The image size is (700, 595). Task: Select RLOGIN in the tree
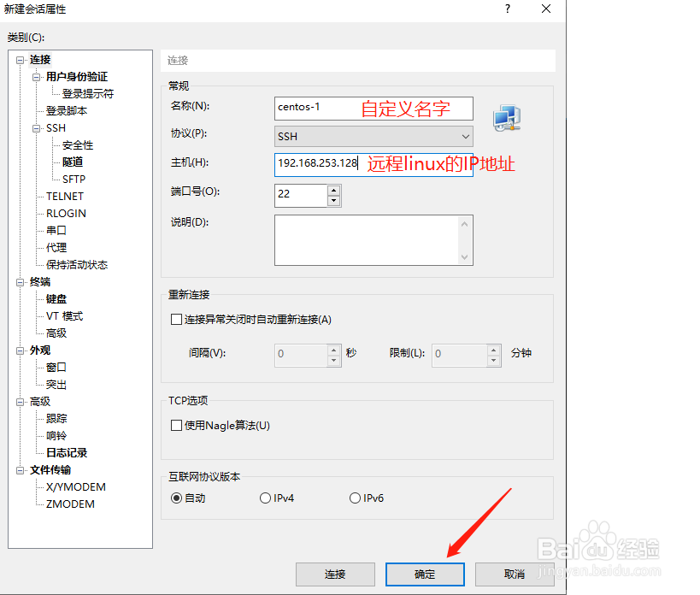(66, 214)
